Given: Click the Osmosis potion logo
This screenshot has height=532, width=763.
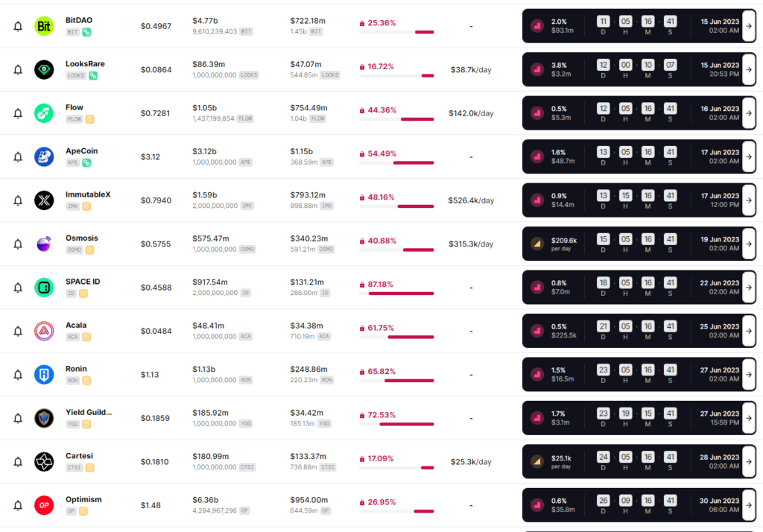Looking at the screenshot, I should point(44,244).
